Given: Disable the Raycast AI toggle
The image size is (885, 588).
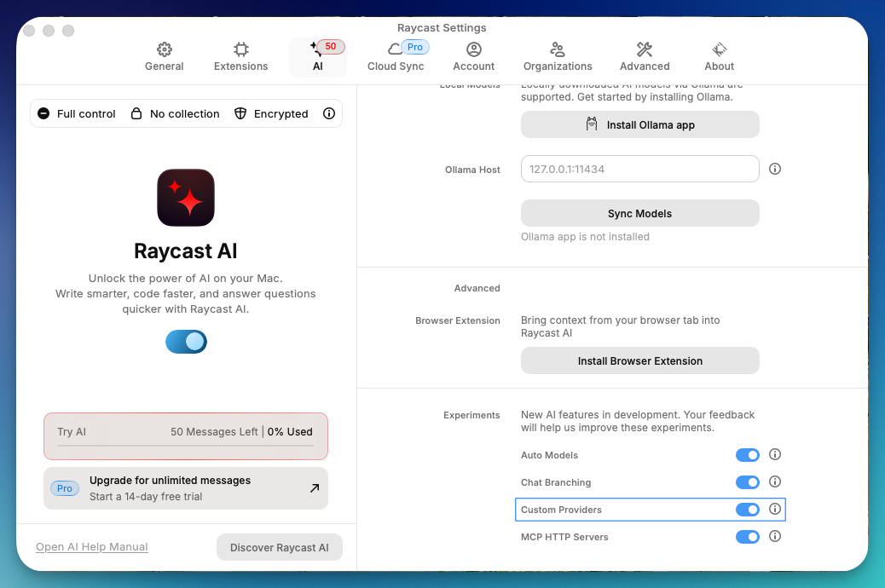Looking at the screenshot, I should (x=186, y=342).
